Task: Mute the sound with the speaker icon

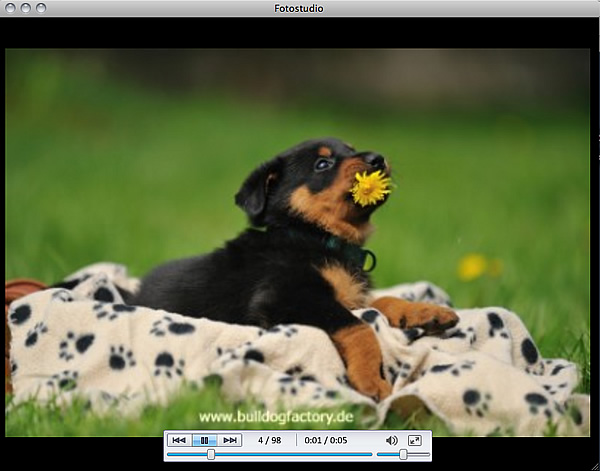Action: [x=391, y=441]
